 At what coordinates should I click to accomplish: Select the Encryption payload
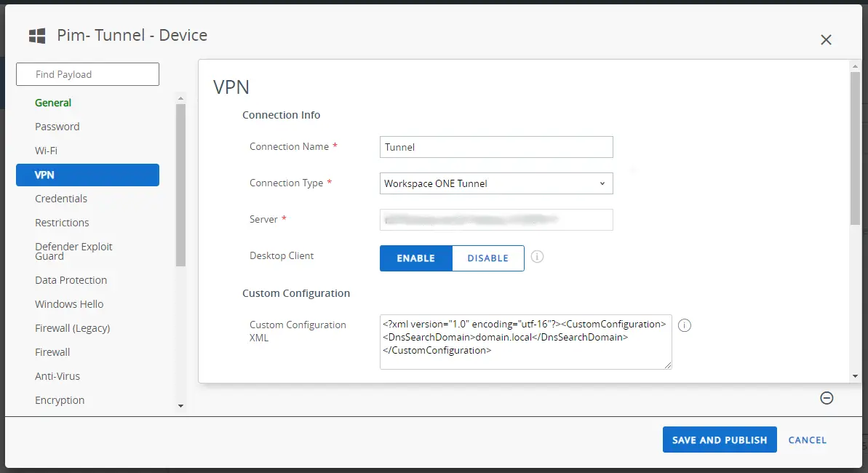(x=60, y=400)
